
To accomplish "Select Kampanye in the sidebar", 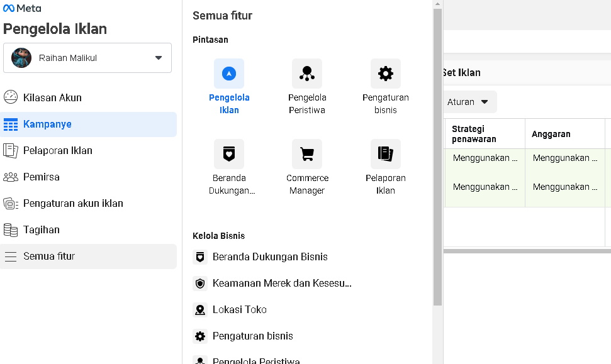I will (88, 124).
